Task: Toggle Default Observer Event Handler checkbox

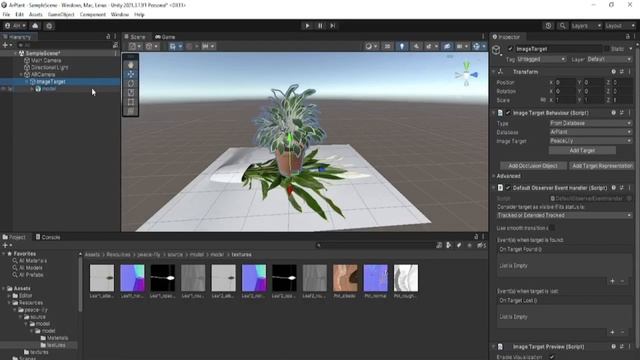Action: (x=508, y=188)
